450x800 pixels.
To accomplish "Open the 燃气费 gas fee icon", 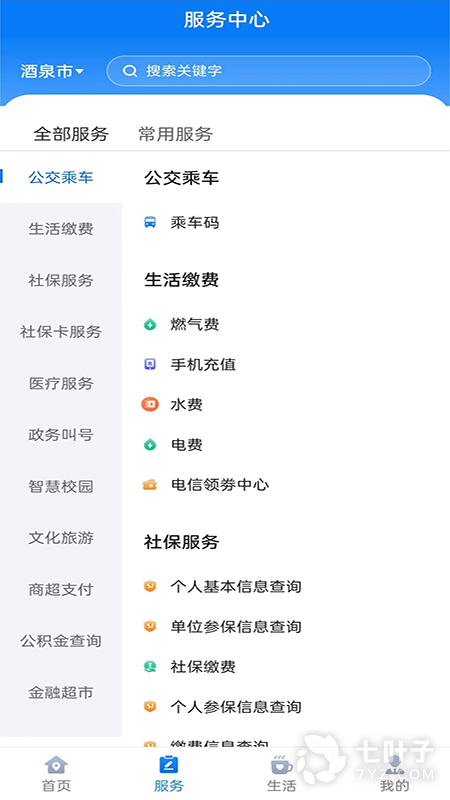I will pyautogui.click(x=150, y=324).
